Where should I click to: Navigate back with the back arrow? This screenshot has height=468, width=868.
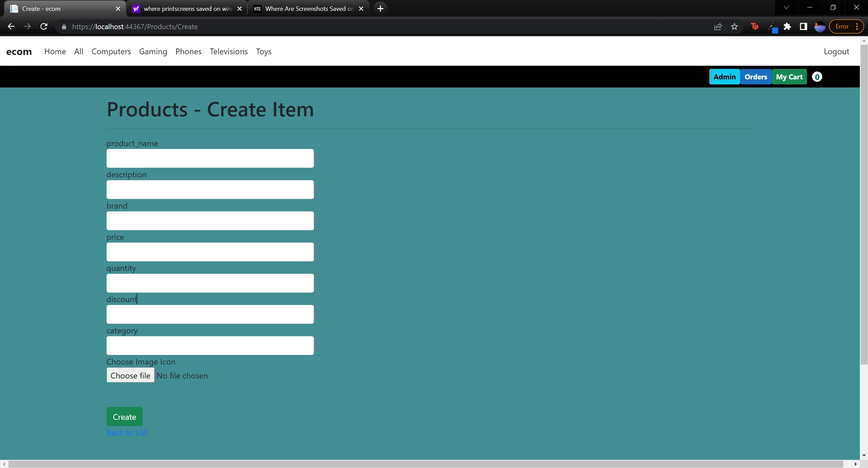click(x=11, y=26)
